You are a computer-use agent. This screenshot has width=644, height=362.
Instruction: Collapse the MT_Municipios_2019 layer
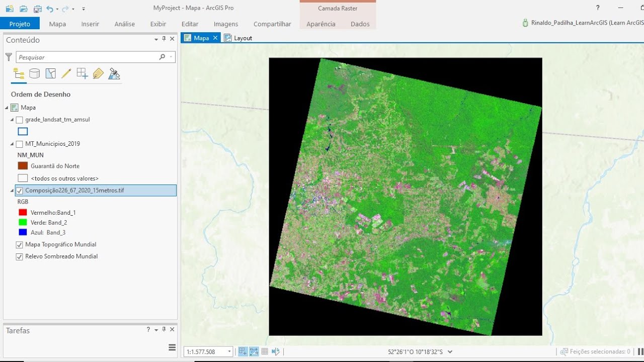coord(12,144)
